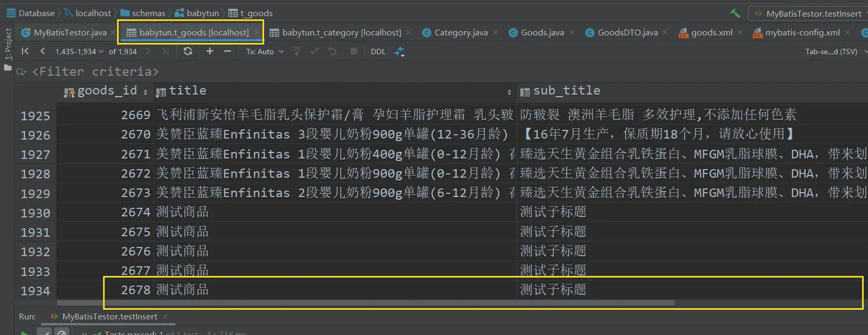Click the horizontal table scrollbar
Image resolution: width=868 pixels, height=335 pixels.
[365, 303]
